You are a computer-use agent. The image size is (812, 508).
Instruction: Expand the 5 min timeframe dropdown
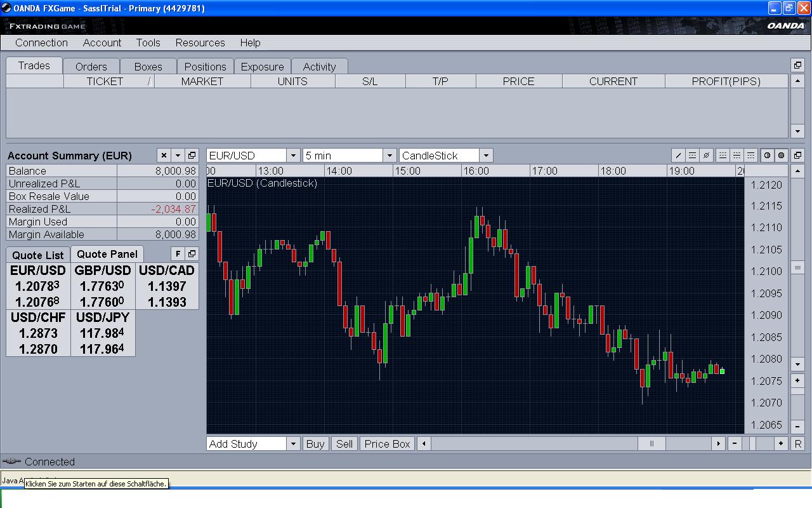[x=390, y=156]
